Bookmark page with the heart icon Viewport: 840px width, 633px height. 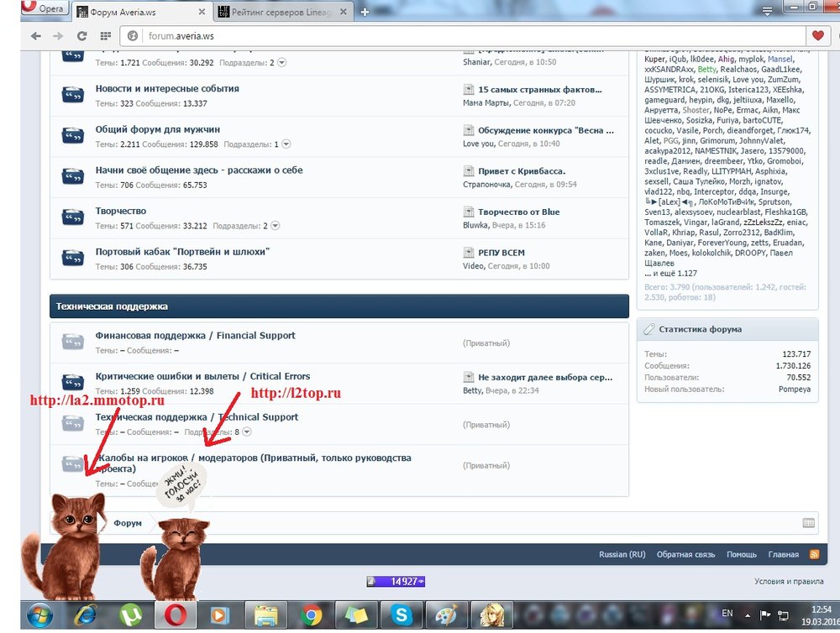(817, 36)
